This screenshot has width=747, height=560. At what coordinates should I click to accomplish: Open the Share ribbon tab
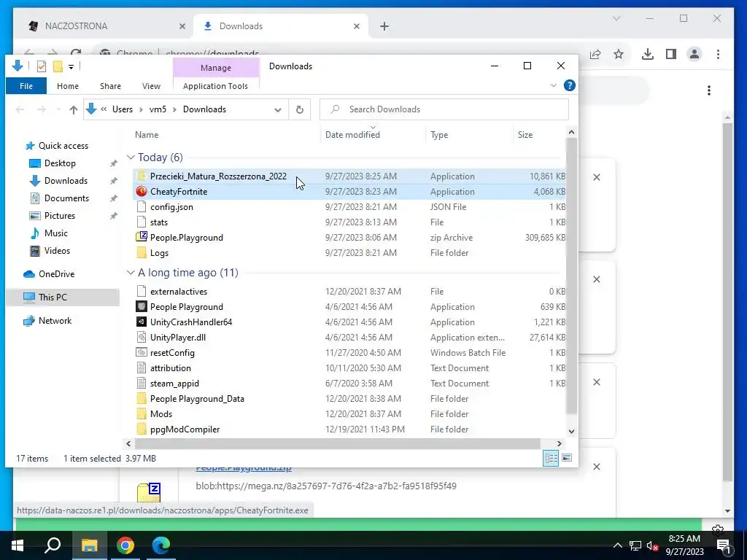click(111, 86)
